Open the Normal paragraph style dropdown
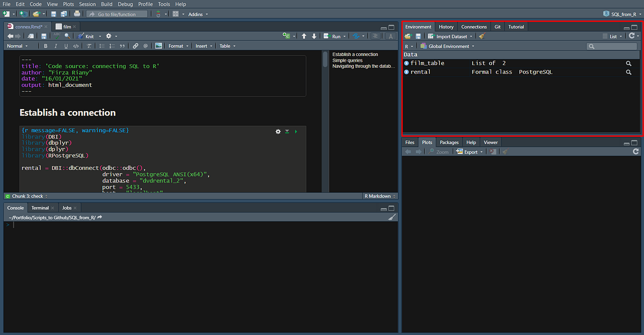The image size is (644, 335). [x=17, y=46]
